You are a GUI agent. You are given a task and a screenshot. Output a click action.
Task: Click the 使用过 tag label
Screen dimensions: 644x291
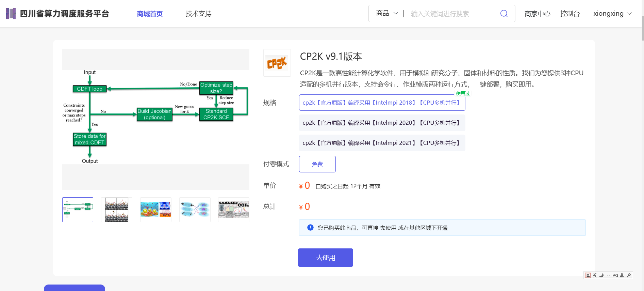[463, 93]
